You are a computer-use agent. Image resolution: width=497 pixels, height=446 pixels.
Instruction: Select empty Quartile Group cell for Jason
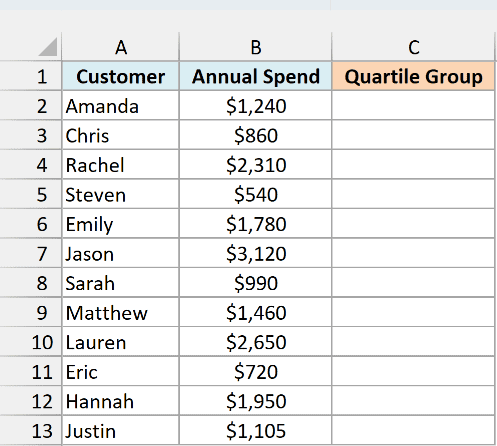(413, 253)
